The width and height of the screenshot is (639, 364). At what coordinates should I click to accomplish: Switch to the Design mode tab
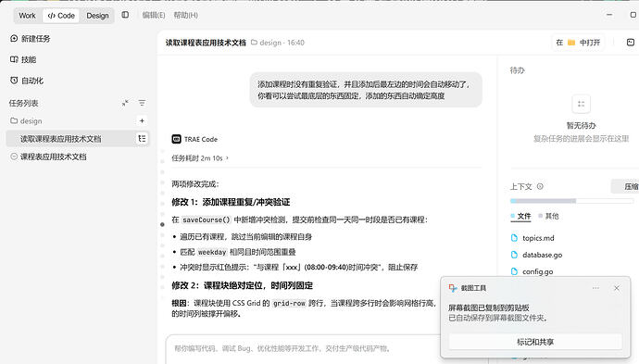tap(97, 16)
